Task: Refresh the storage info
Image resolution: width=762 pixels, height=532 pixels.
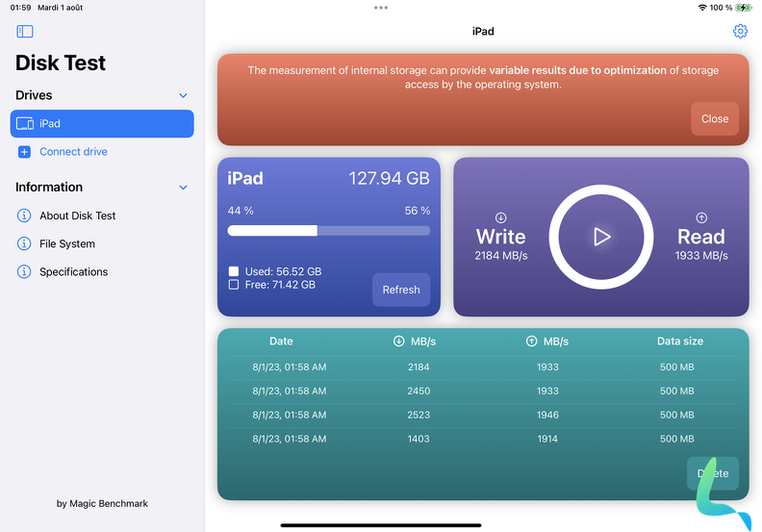Action: 401,290
